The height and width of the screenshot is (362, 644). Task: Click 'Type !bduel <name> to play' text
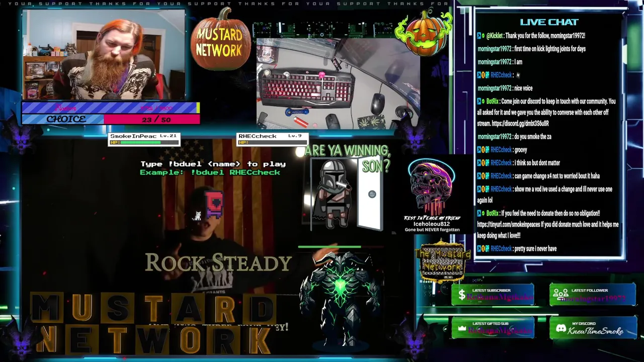click(213, 164)
